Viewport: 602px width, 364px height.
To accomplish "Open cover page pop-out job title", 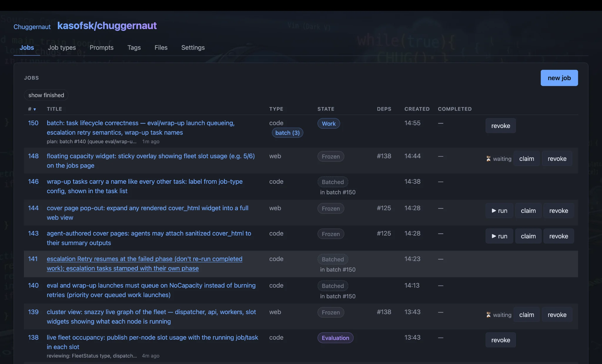I will click(x=148, y=213).
